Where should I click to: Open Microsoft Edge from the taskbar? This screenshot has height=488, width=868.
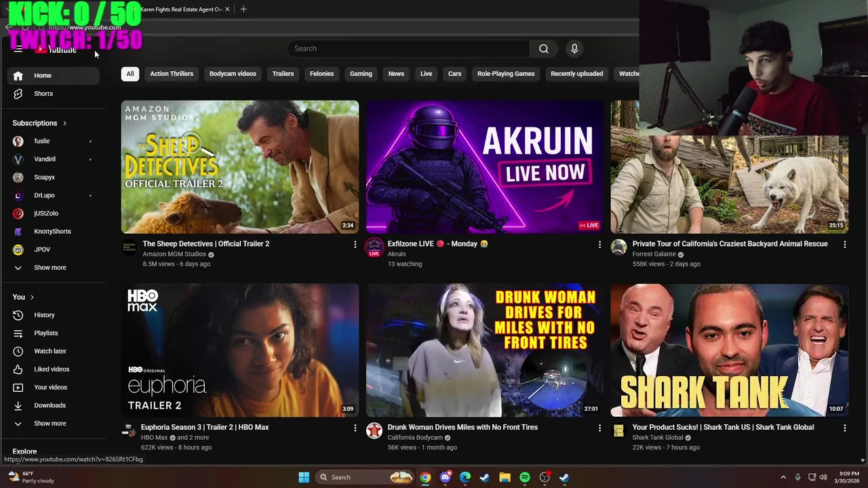pyautogui.click(x=465, y=477)
